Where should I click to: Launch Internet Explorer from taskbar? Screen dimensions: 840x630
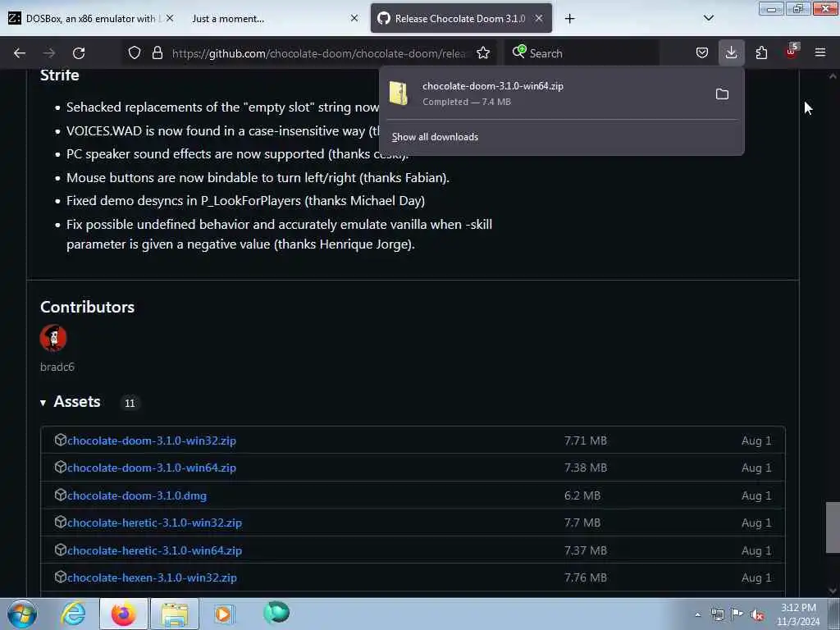point(73,614)
